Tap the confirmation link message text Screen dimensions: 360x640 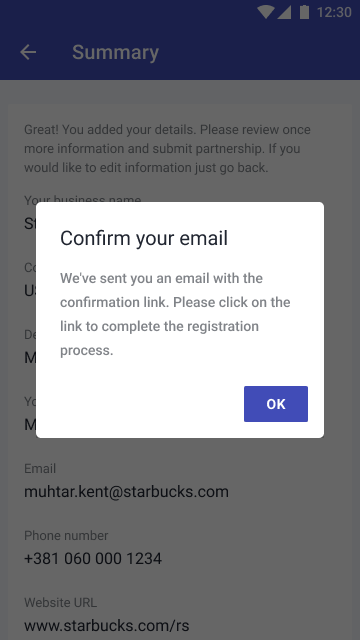[176, 314]
